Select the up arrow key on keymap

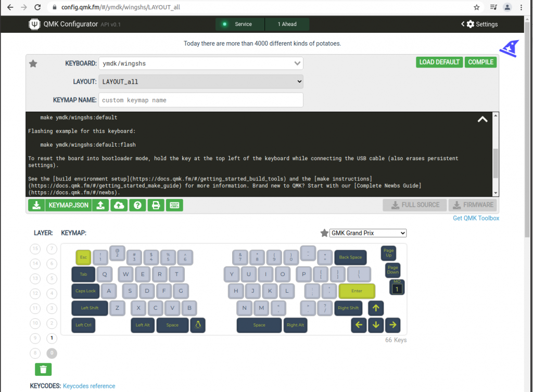[x=376, y=308]
